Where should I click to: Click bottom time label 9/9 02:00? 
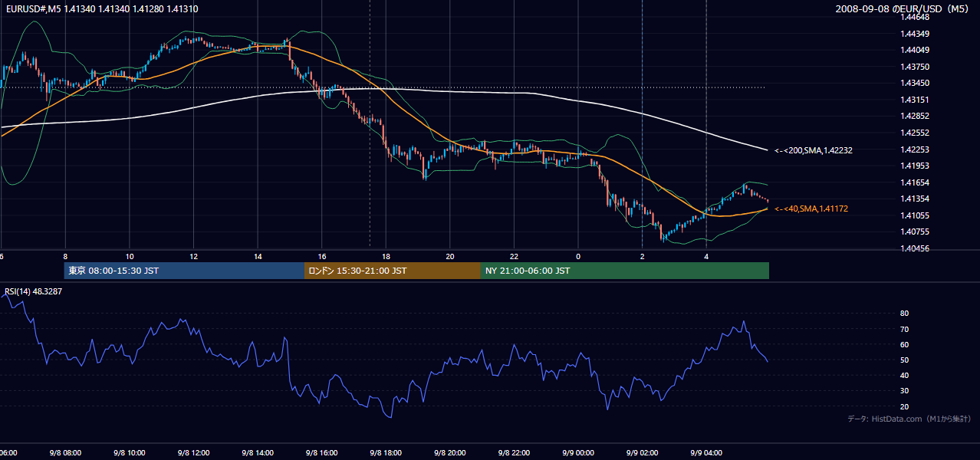(x=642, y=453)
